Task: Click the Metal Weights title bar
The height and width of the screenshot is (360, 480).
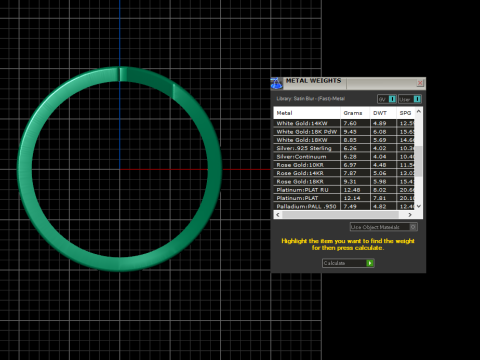Action: [x=348, y=83]
